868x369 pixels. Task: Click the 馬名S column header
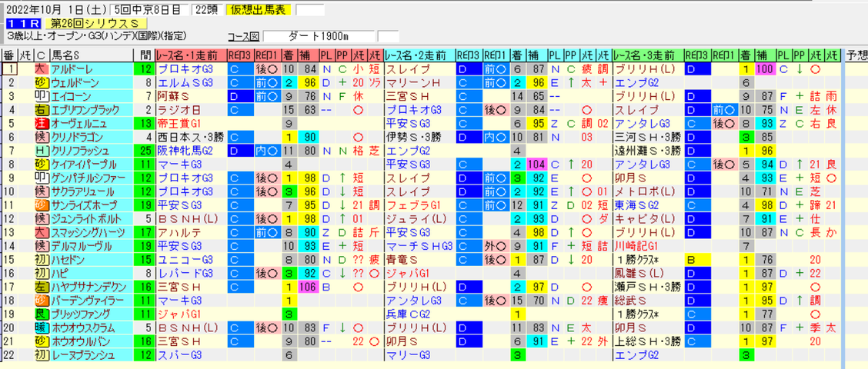91,55
